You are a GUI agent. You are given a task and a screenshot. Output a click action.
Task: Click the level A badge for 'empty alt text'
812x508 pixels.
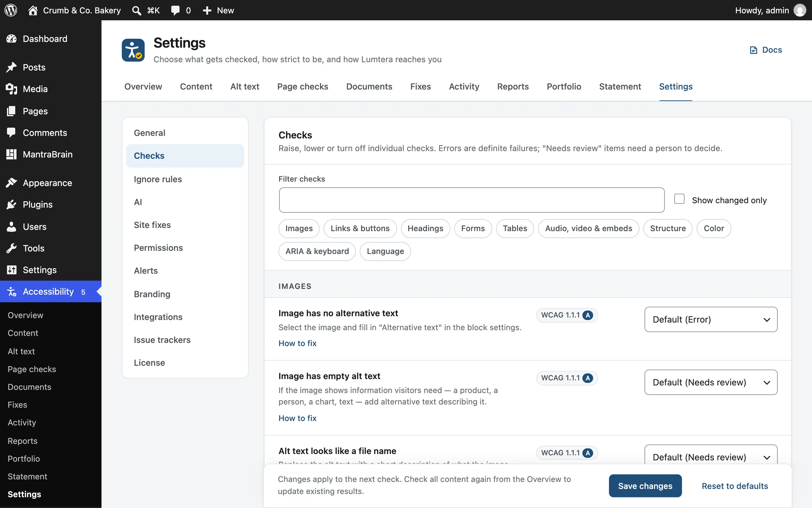coord(587,378)
